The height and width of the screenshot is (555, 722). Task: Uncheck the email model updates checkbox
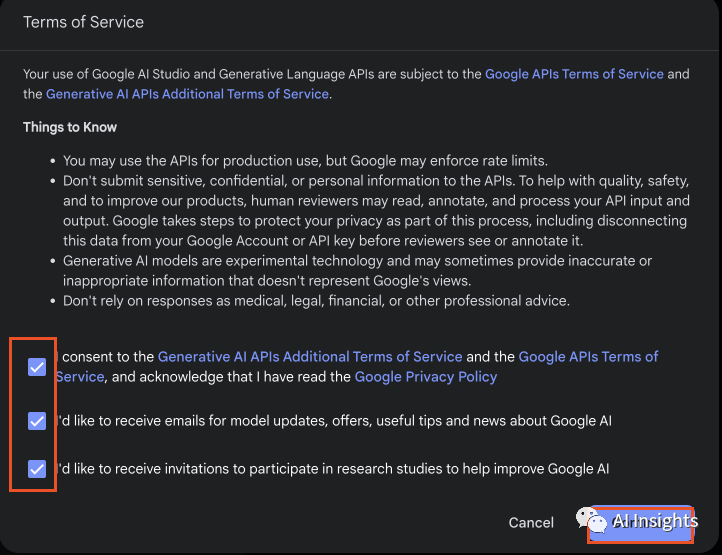coord(37,421)
